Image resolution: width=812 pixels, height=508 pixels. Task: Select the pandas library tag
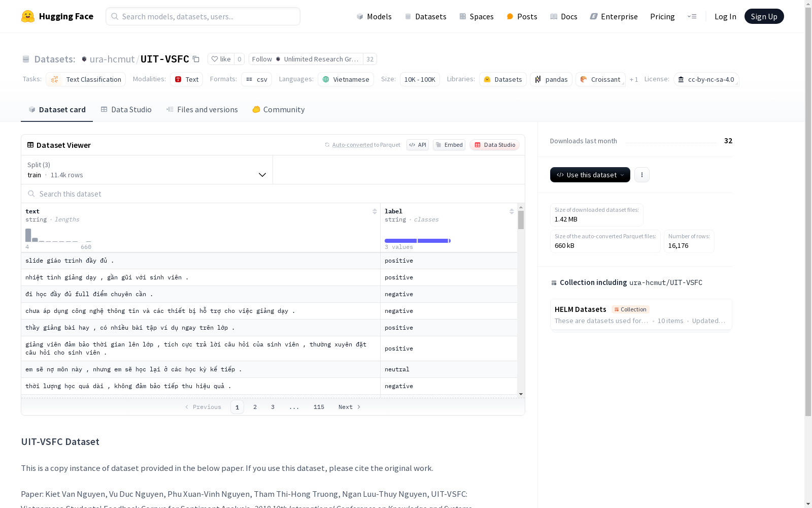(551, 79)
